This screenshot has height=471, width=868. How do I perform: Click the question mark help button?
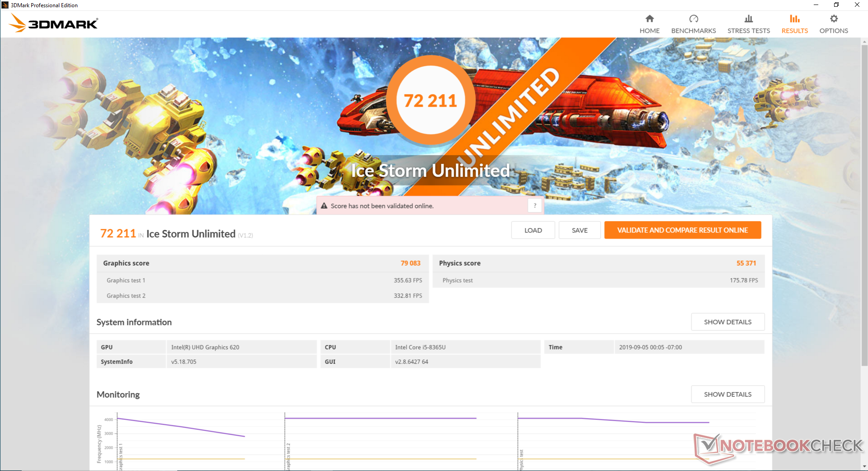pos(535,205)
